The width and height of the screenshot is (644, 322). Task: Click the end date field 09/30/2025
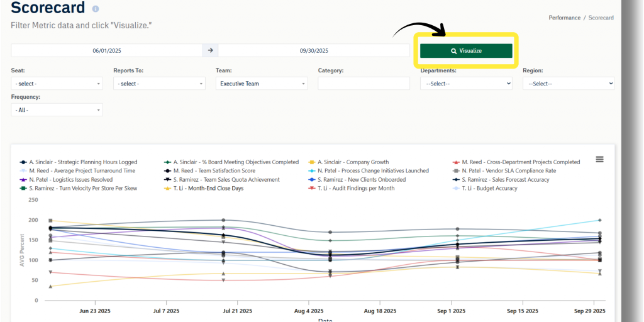(x=314, y=50)
